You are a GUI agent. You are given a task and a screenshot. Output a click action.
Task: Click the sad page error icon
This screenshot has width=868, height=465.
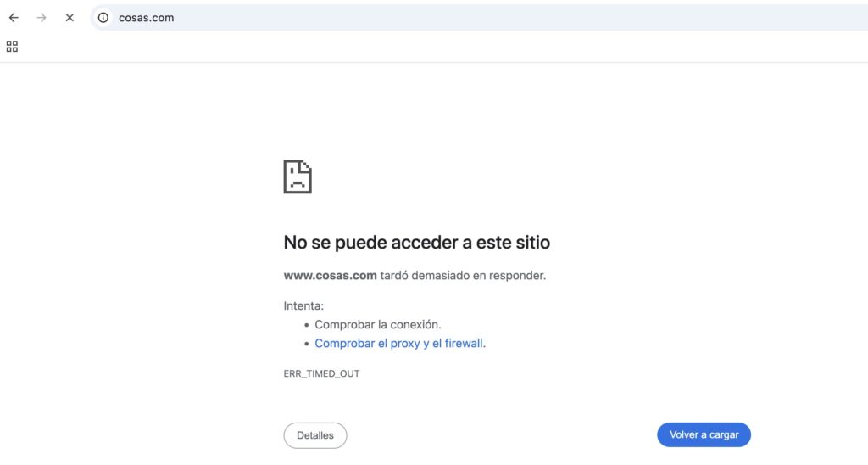[x=298, y=176]
